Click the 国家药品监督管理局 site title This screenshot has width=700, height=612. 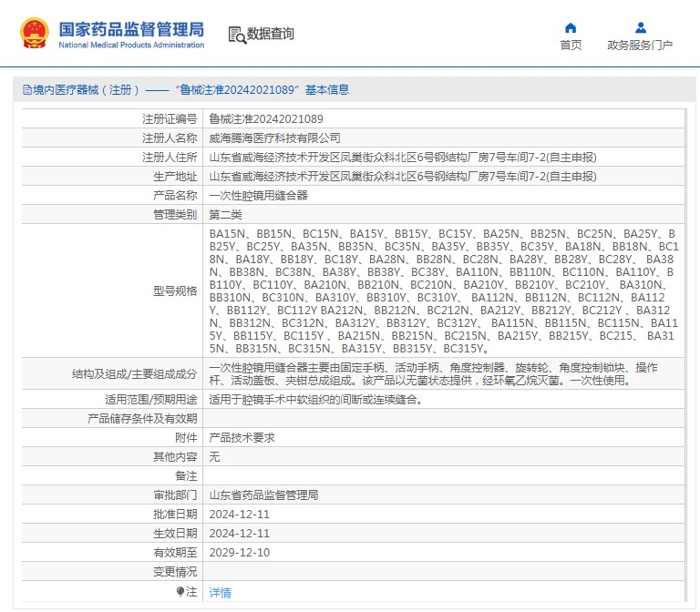(131, 29)
